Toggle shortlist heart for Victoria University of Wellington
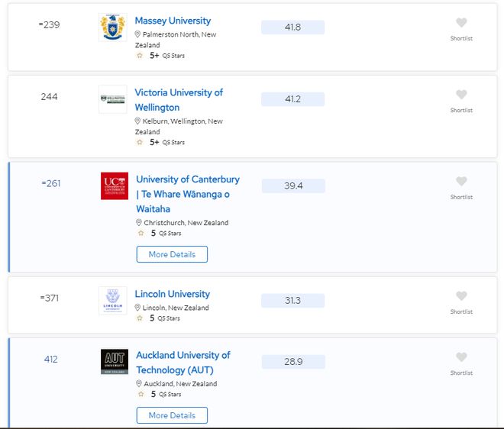This screenshot has width=504, height=429. click(x=461, y=95)
